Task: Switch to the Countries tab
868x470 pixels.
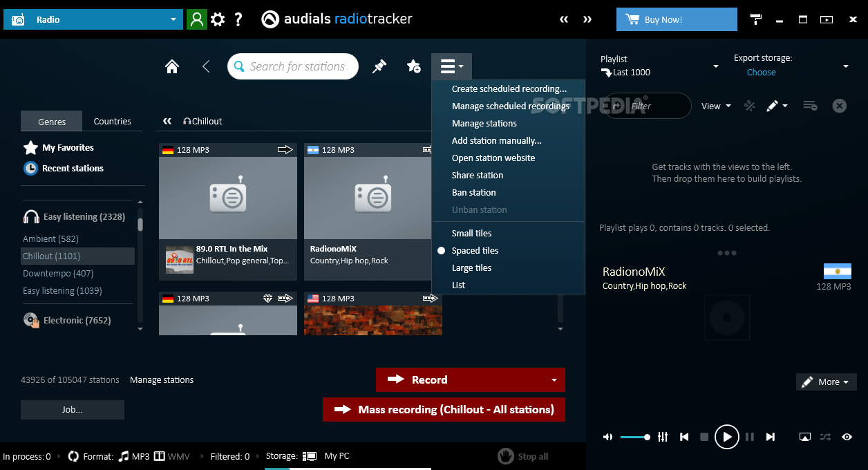Action: click(x=113, y=121)
